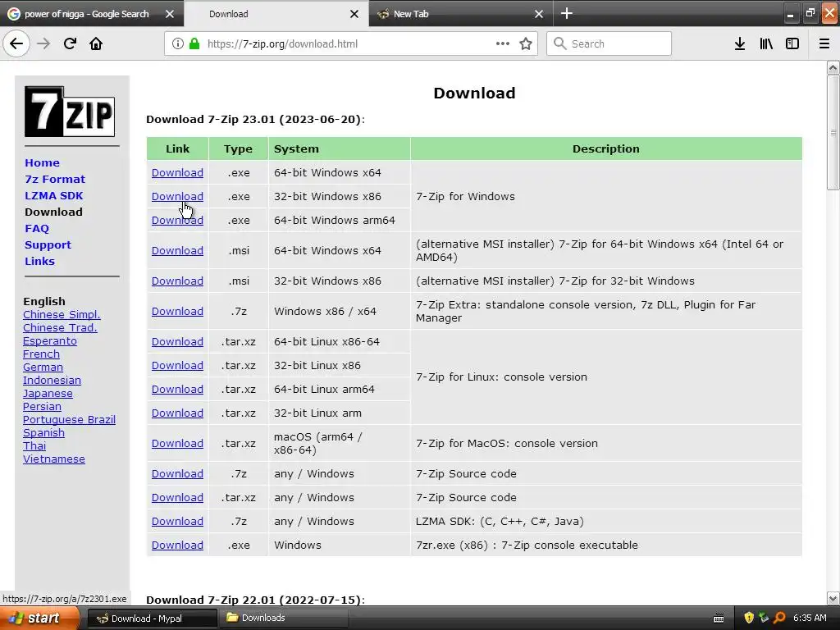Image resolution: width=840 pixels, height=630 pixels.
Task: Switch language to Persian
Action: 42,406
